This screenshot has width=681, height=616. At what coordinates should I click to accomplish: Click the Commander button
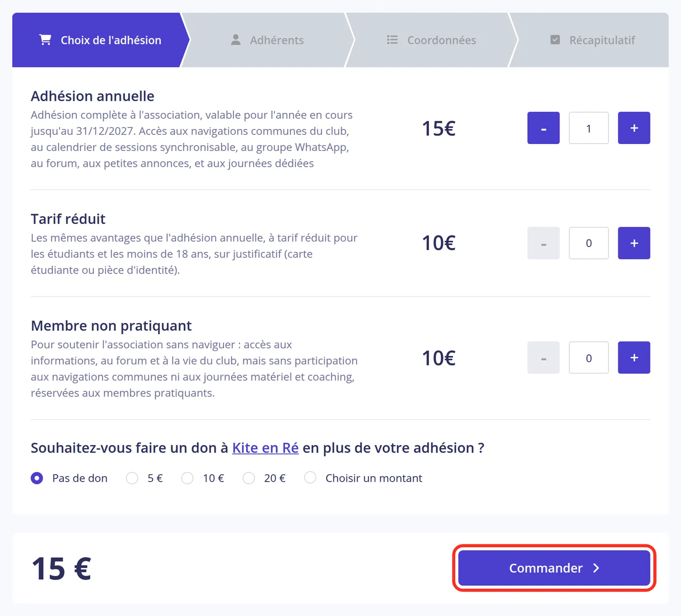555,568
